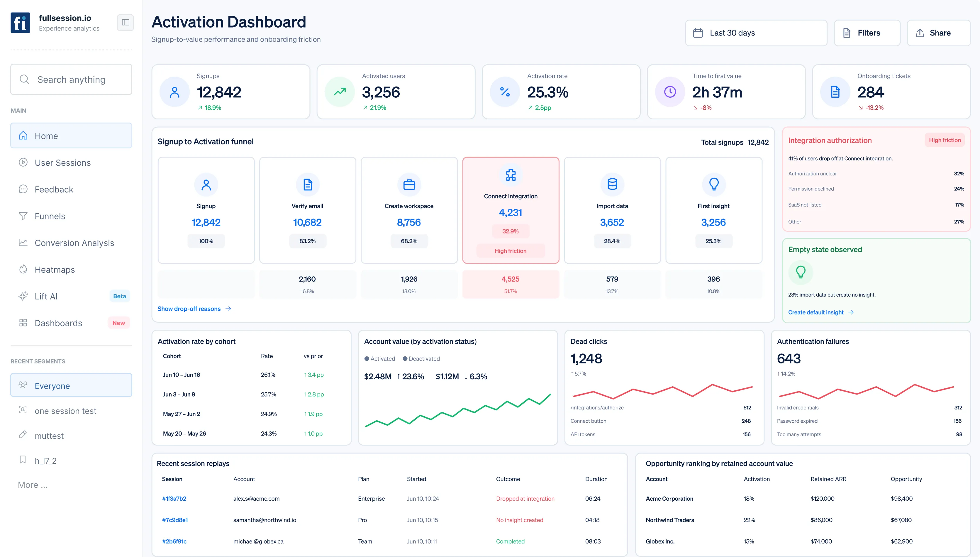
Task: Open Lift AI beta feature
Action: [x=71, y=296]
